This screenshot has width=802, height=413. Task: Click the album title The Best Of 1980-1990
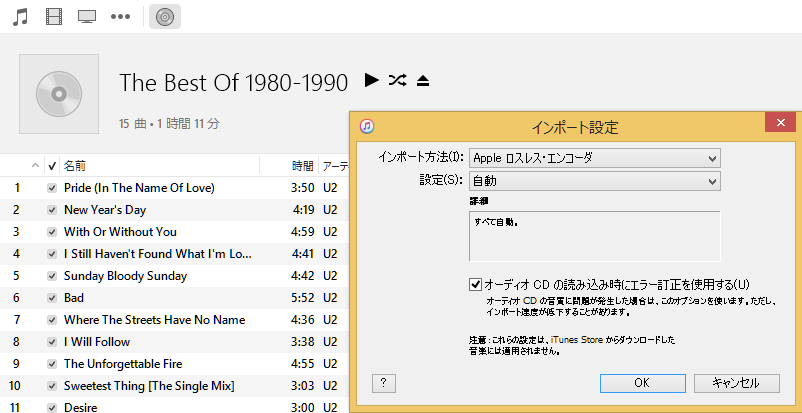pos(234,82)
